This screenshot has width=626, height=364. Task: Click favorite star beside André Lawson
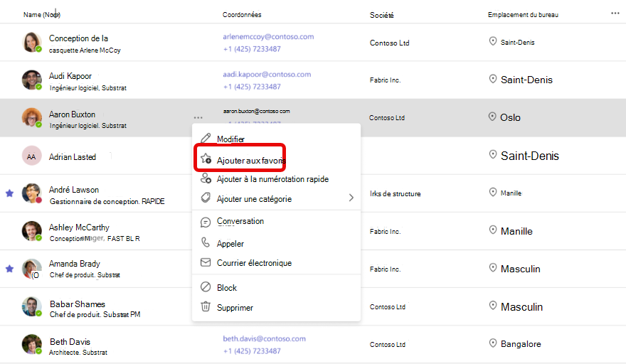(x=9, y=193)
